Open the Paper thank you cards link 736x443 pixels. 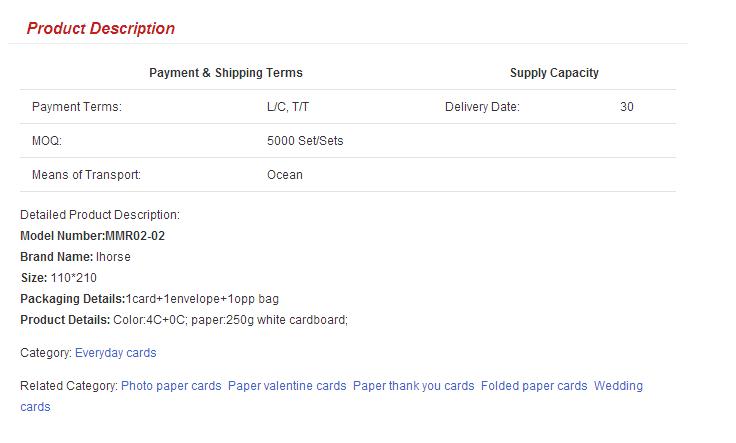(414, 386)
